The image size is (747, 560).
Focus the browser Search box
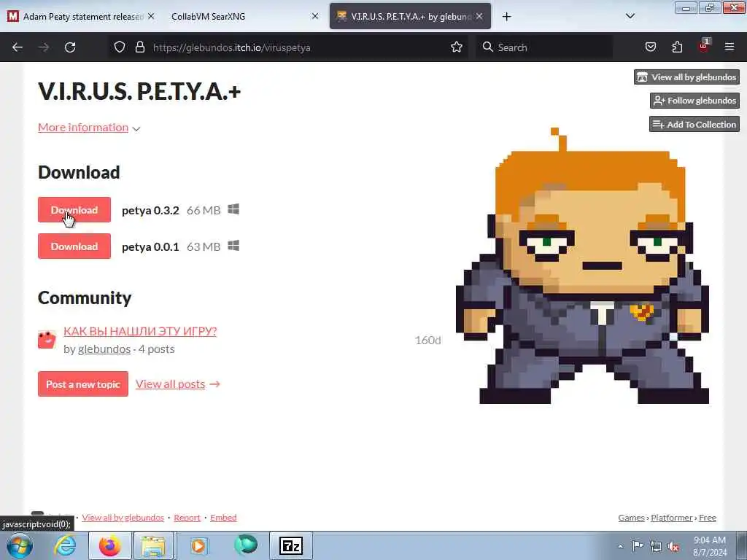544,47
